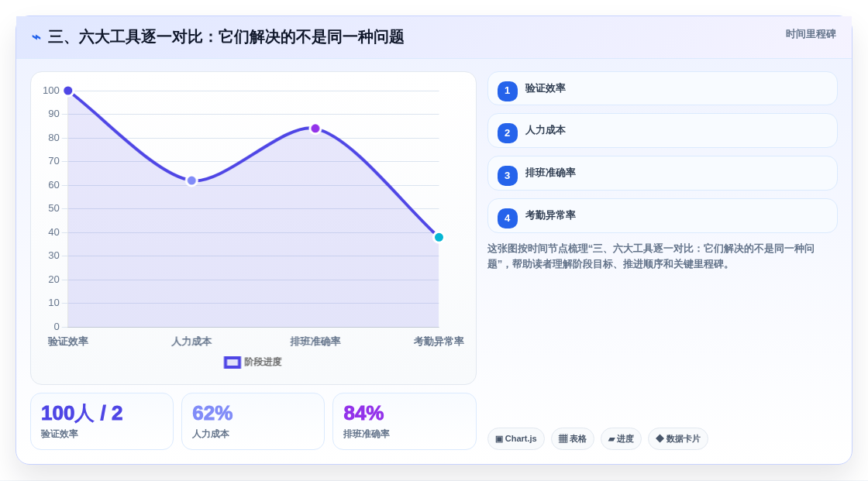Image resolution: width=868 pixels, height=481 pixels.
Task: Click the 100人 / 2 stat card
Action: click(102, 421)
